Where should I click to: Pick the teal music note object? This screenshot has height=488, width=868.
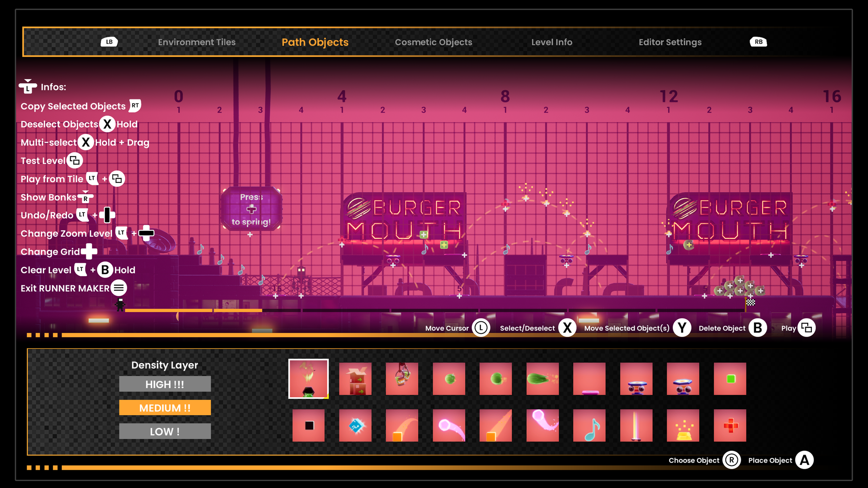pyautogui.click(x=589, y=425)
